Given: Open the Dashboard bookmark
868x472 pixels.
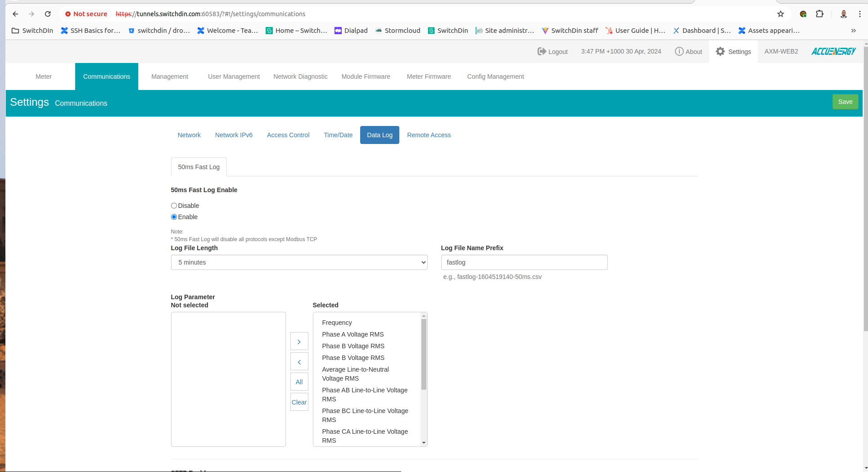Looking at the screenshot, I should point(702,31).
